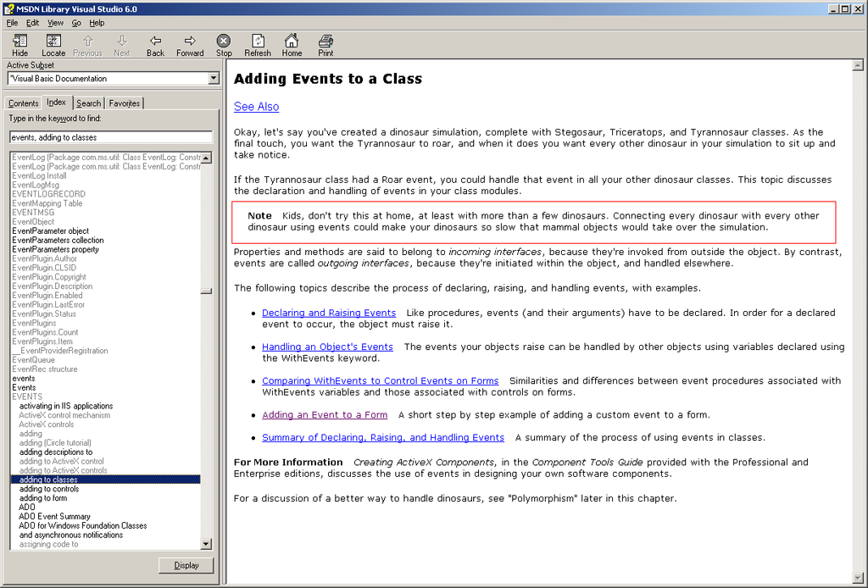
Task: Open the Go menu
Action: coord(76,23)
